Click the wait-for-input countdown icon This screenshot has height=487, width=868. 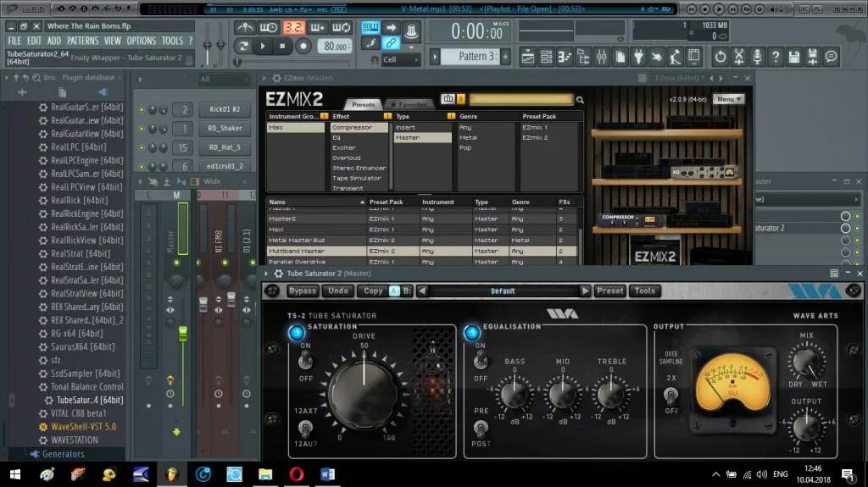[x=269, y=28]
